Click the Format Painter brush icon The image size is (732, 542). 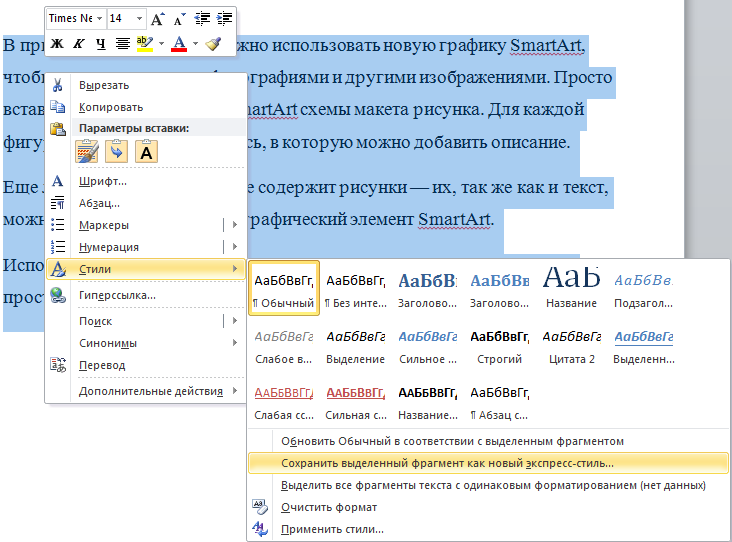click(x=212, y=43)
